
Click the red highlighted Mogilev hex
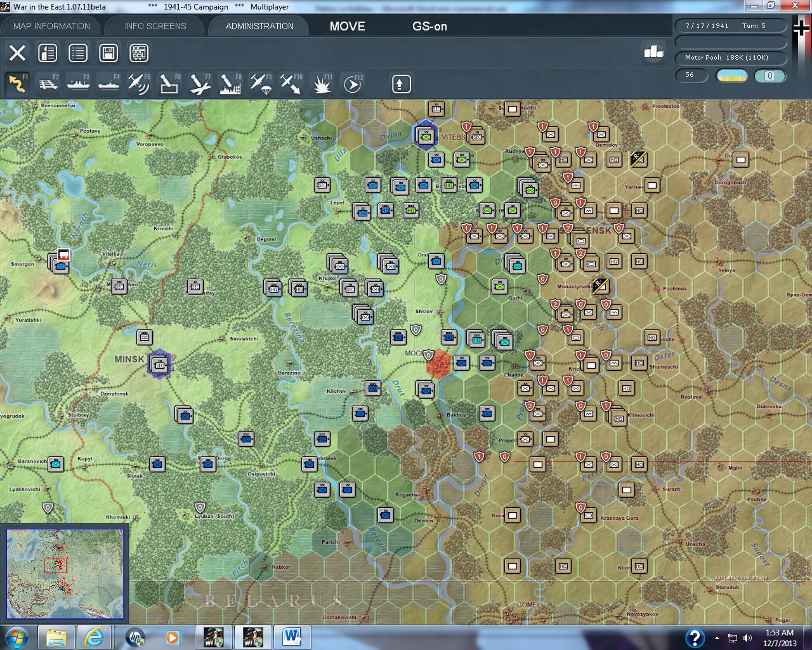438,364
